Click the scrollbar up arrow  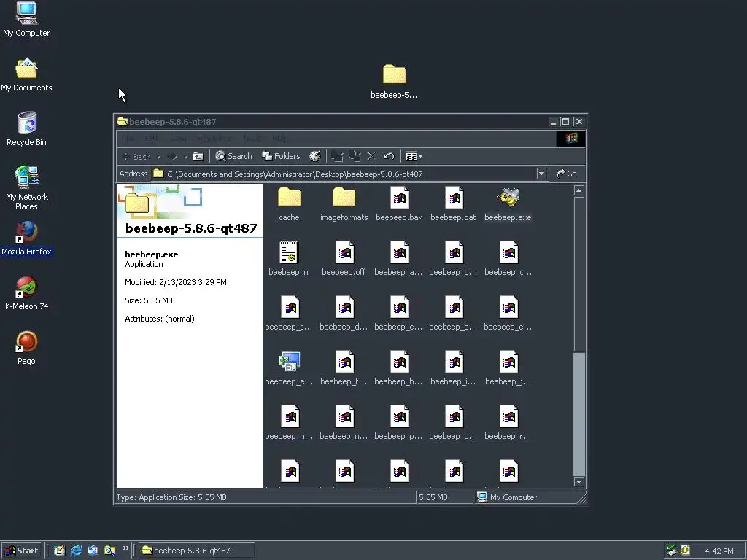tap(578, 191)
